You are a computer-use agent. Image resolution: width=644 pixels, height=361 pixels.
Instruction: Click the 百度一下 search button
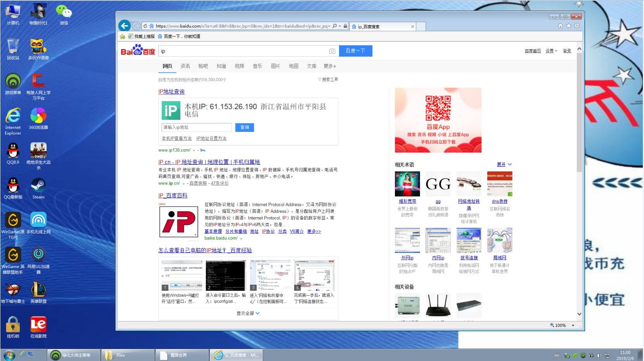tap(355, 51)
